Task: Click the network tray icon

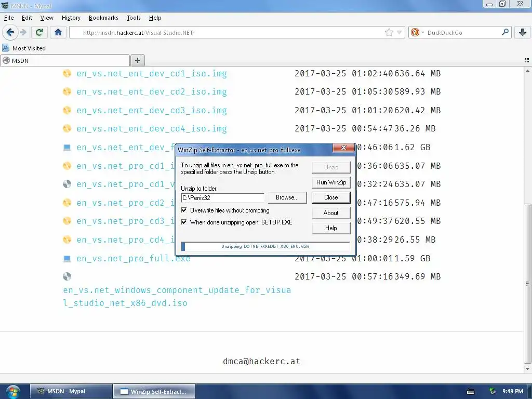Action: click(493, 391)
